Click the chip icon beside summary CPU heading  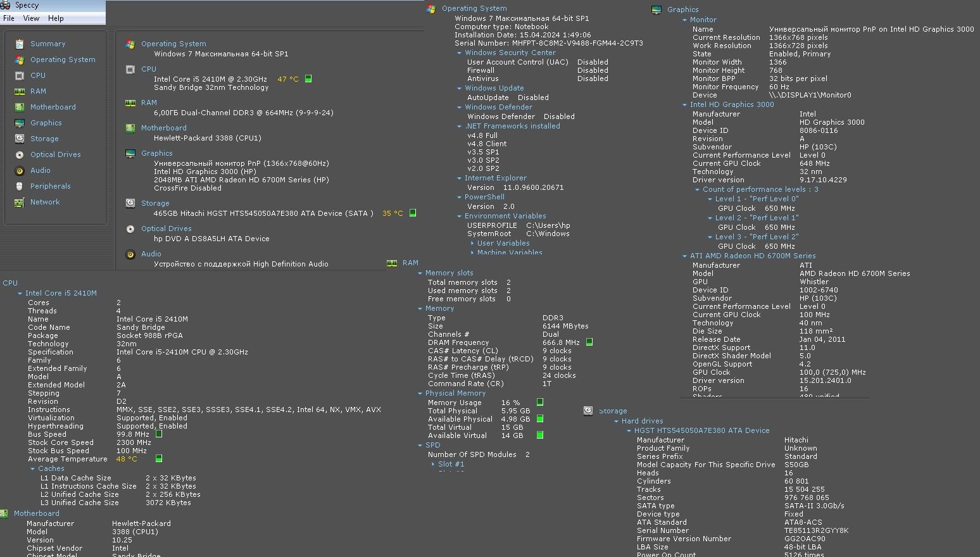click(130, 70)
